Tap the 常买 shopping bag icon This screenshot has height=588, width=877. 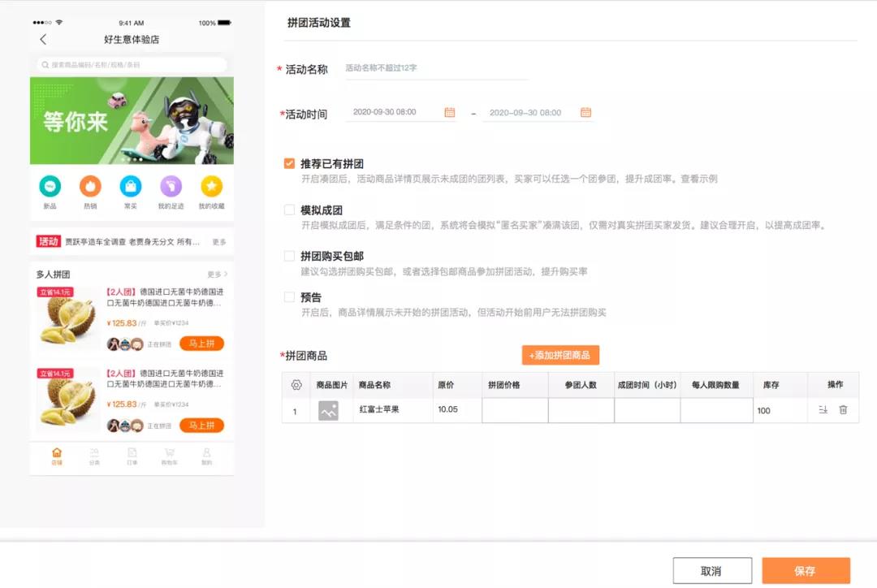[131, 187]
